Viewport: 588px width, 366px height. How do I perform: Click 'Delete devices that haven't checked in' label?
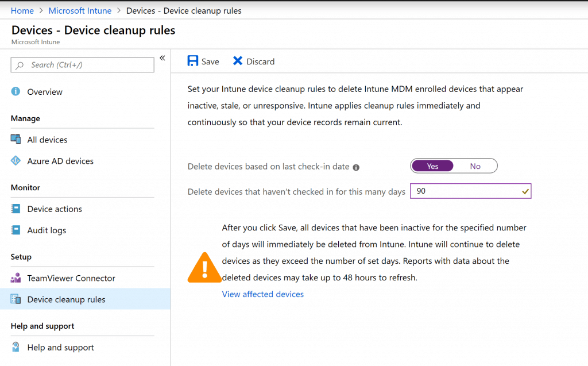click(x=296, y=191)
